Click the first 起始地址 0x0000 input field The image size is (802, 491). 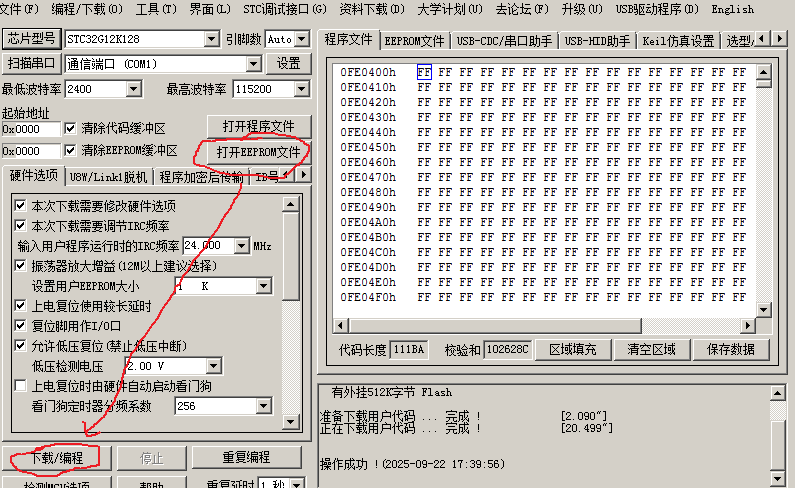[x=30, y=129]
